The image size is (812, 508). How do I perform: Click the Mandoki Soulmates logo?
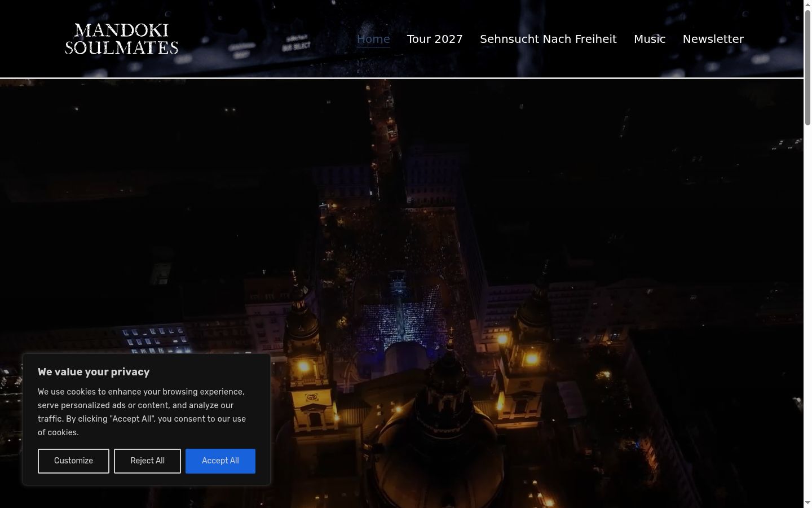(122, 39)
